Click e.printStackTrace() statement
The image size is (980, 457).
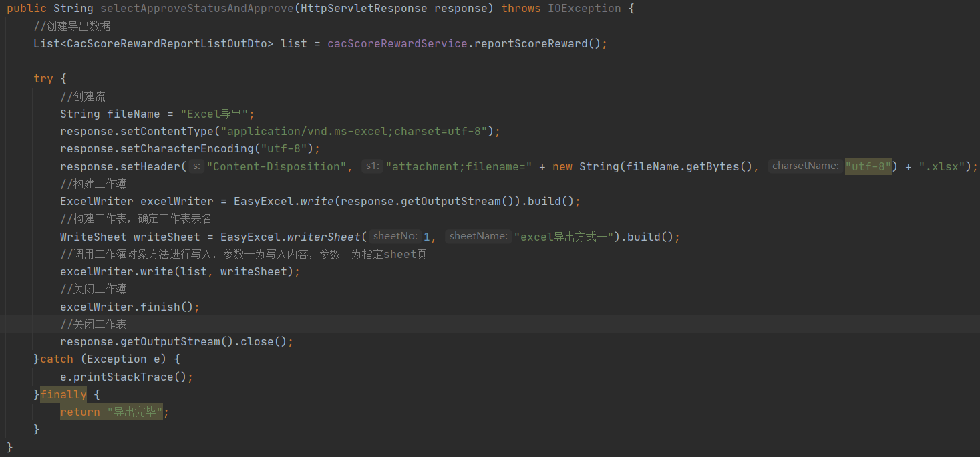point(126,377)
